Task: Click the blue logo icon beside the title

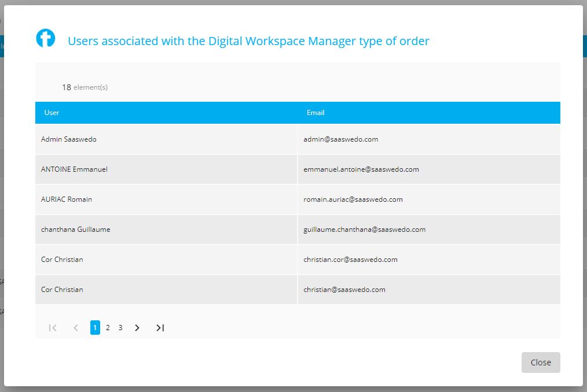Action: tap(45, 38)
